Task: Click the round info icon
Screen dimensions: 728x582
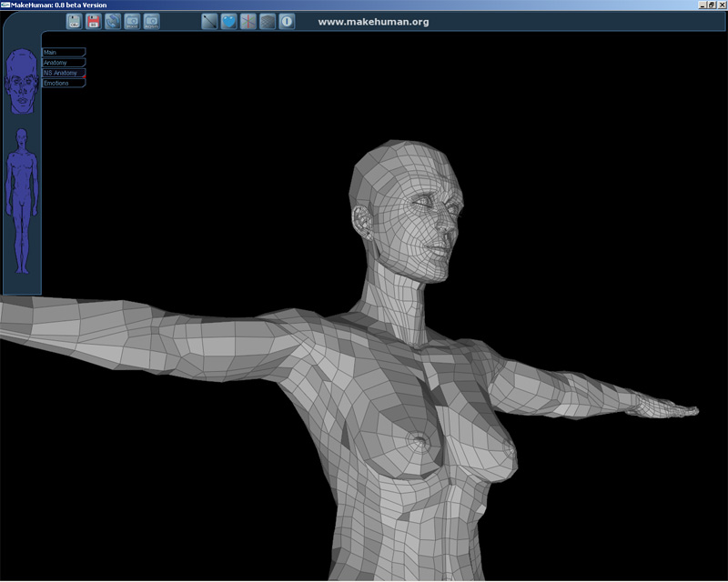Action: coord(287,21)
